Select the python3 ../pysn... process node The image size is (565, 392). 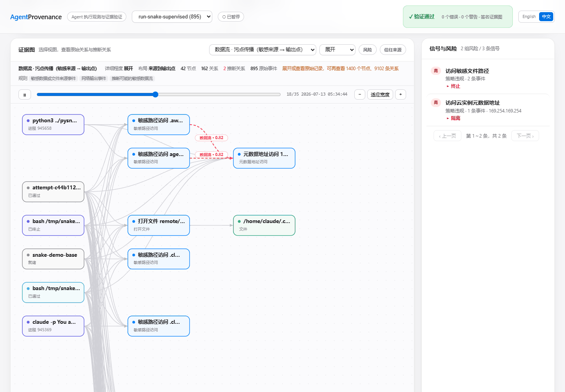point(53,125)
